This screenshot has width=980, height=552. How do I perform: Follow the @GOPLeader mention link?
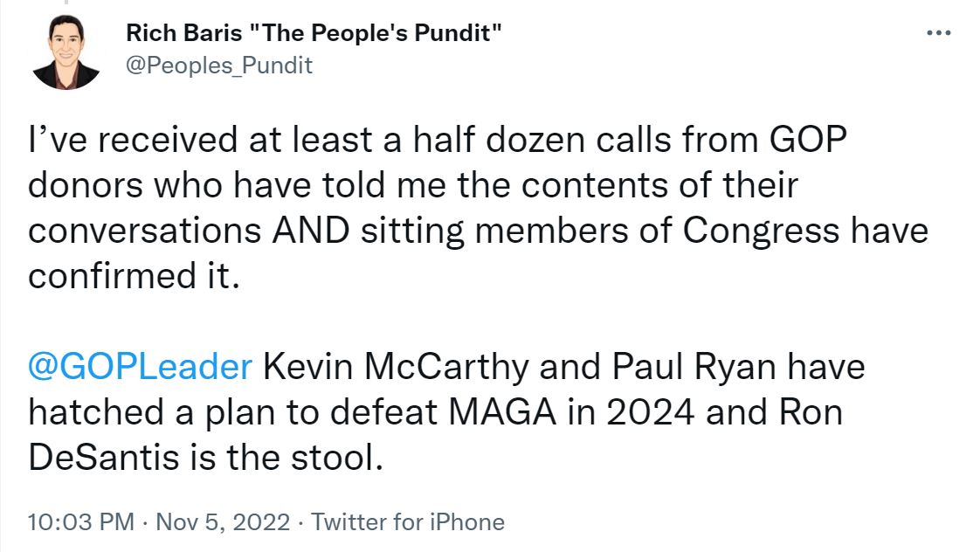[140, 366]
